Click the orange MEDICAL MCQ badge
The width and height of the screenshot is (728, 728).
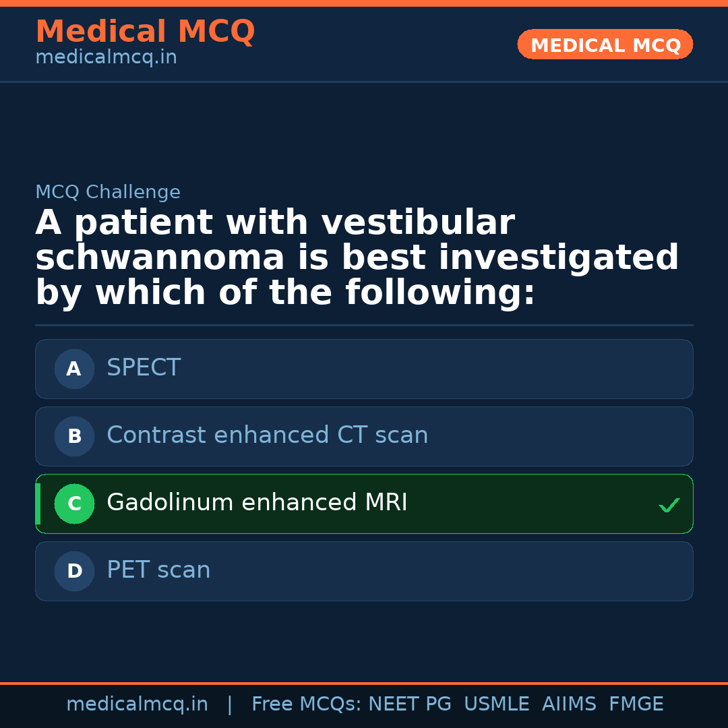tap(605, 44)
